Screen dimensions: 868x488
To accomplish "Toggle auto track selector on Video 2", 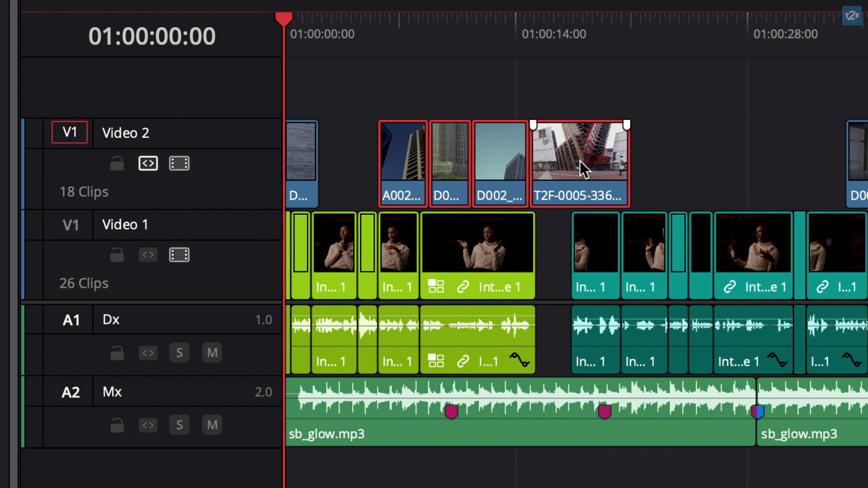I will pyautogui.click(x=148, y=164).
